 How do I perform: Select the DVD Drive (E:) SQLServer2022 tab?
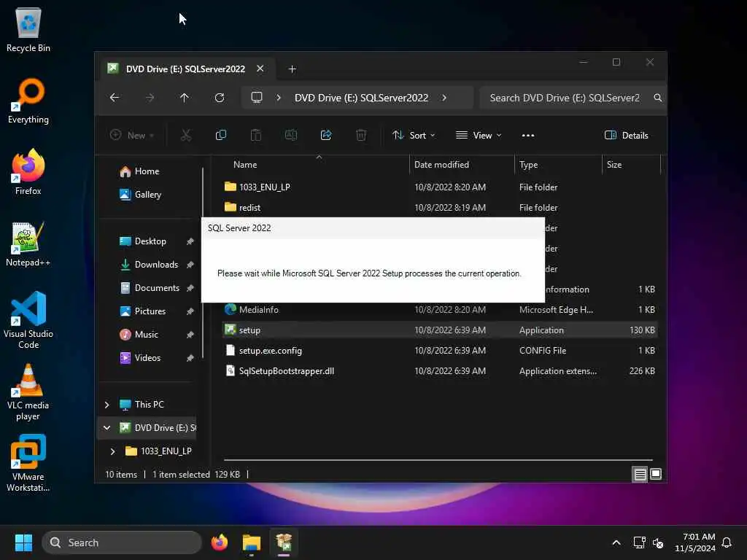point(185,69)
